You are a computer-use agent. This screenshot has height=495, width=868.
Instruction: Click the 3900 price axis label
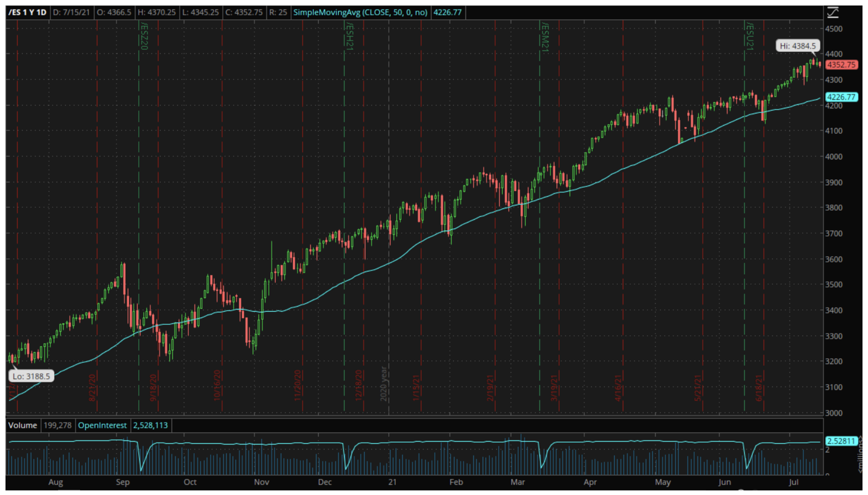pyautogui.click(x=834, y=182)
